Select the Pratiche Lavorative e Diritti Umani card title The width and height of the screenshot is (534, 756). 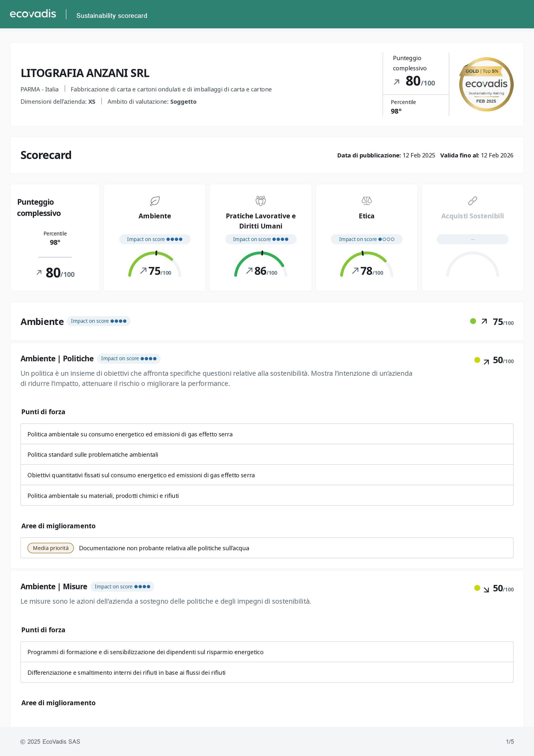tap(261, 221)
